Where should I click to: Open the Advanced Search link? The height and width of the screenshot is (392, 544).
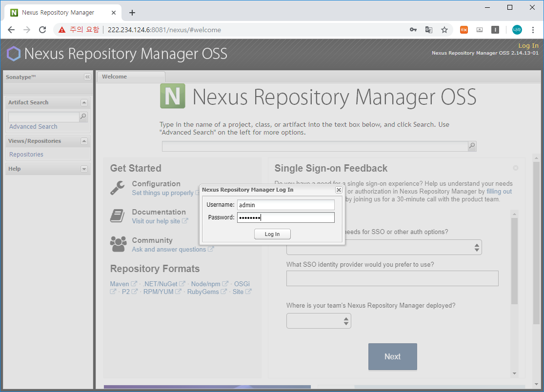coord(33,126)
